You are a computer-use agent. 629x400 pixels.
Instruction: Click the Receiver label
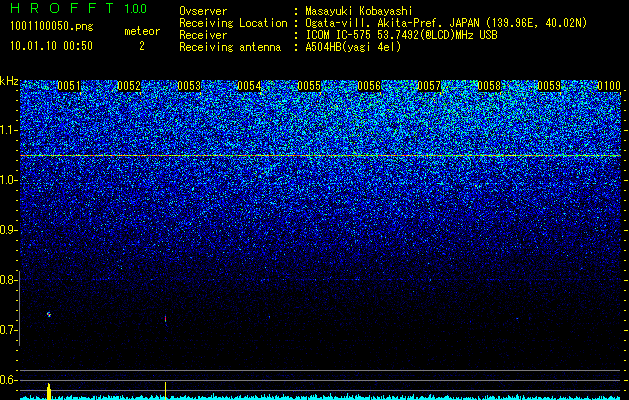point(203,35)
